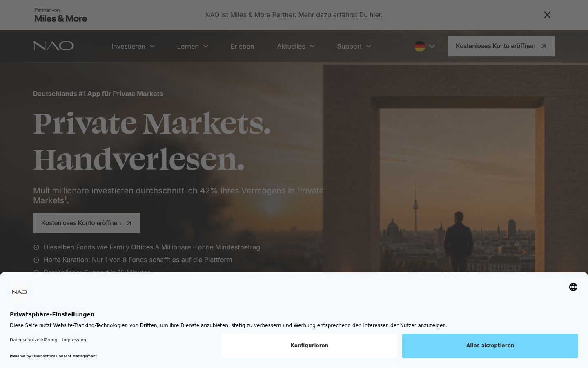Click the Privatsphäre-Einstellungen heading

pyautogui.click(x=52, y=314)
